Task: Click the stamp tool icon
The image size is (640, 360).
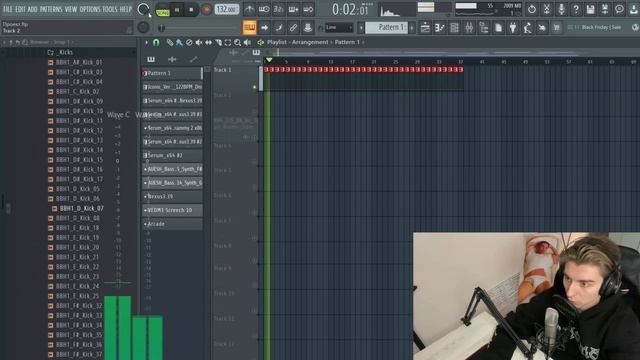Action: point(308,28)
